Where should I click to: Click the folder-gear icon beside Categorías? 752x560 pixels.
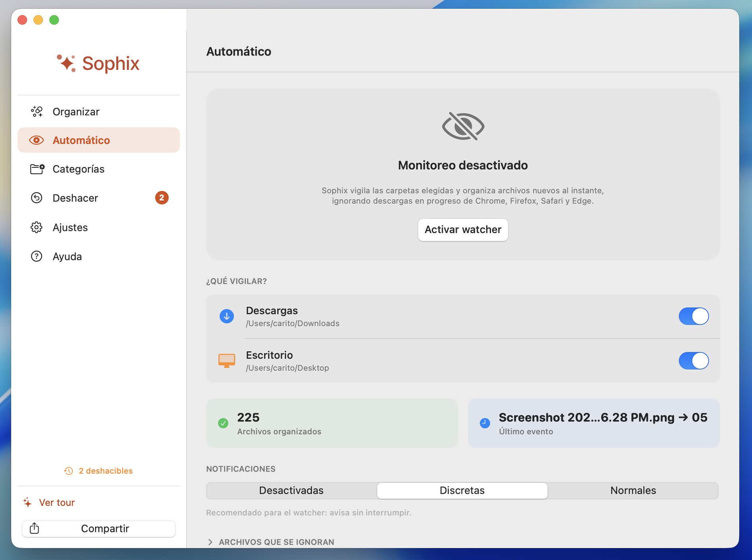tap(37, 169)
